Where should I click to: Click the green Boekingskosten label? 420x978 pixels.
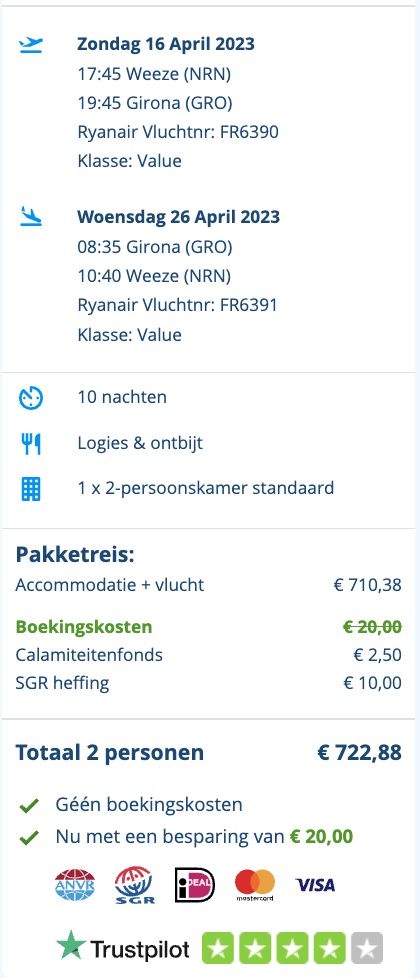[84, 627]
